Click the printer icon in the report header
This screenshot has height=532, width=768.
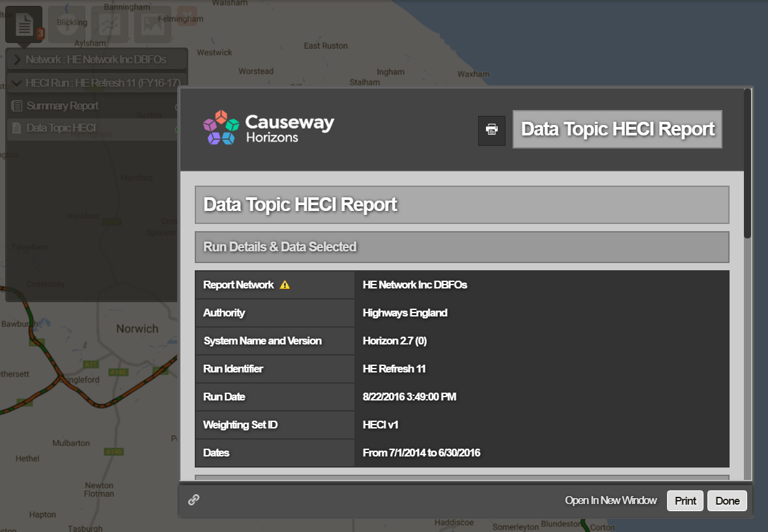(492, 129)
